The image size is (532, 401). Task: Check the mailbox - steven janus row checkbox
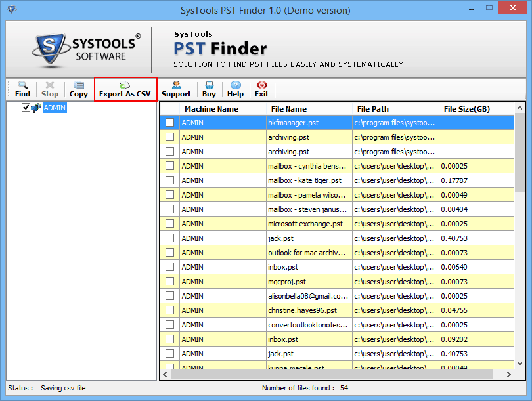coord(169,209)
